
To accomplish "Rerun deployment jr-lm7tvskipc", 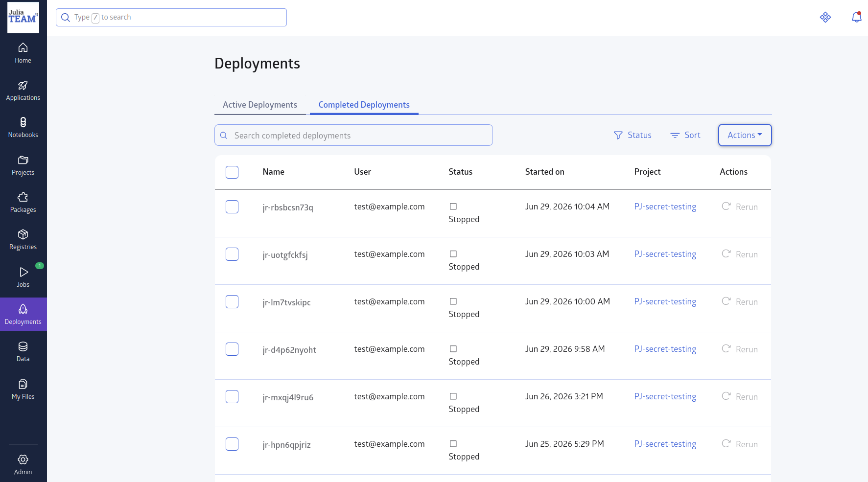I will [x=740, y=302].
